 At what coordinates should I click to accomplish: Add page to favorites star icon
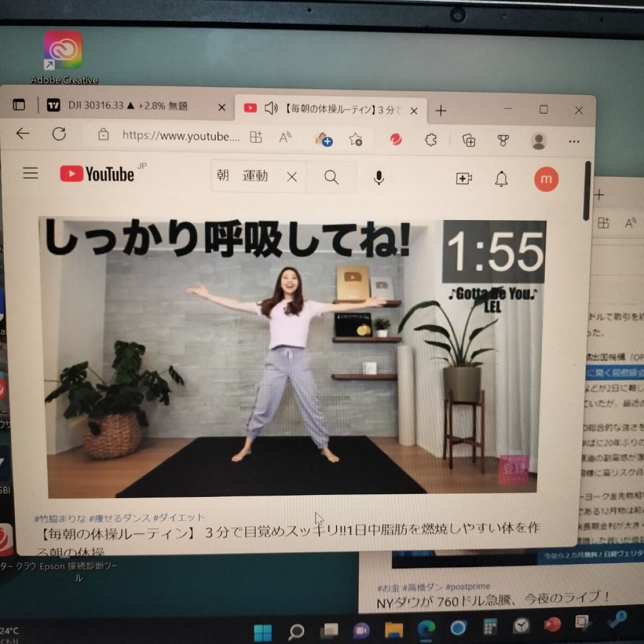tap(355, 140)
